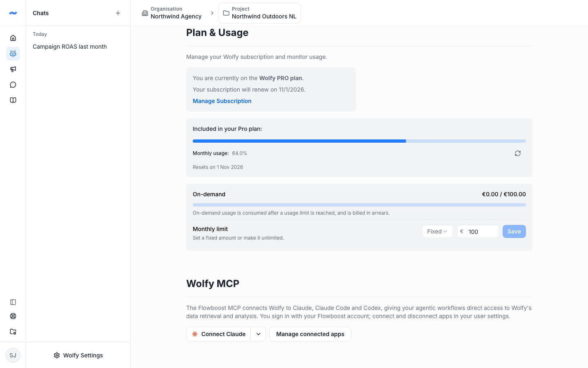
Task: Click the Resets on 1 Nov 2026 text
Action: pos(218,167)
